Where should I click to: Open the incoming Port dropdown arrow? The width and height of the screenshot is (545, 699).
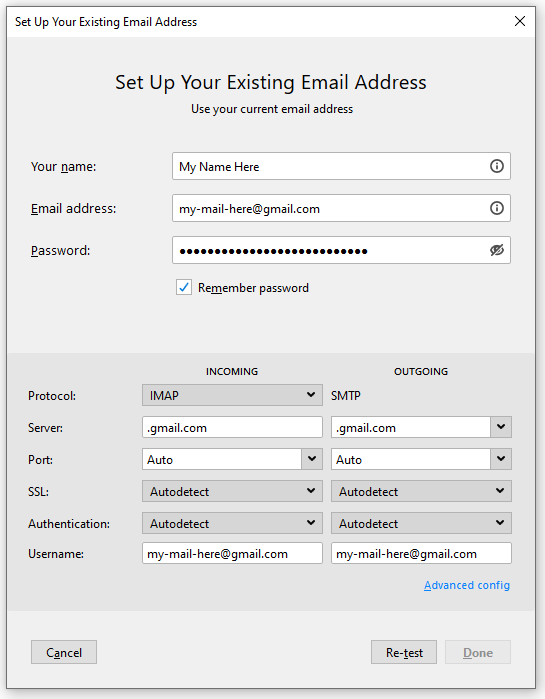coord(312,459)
